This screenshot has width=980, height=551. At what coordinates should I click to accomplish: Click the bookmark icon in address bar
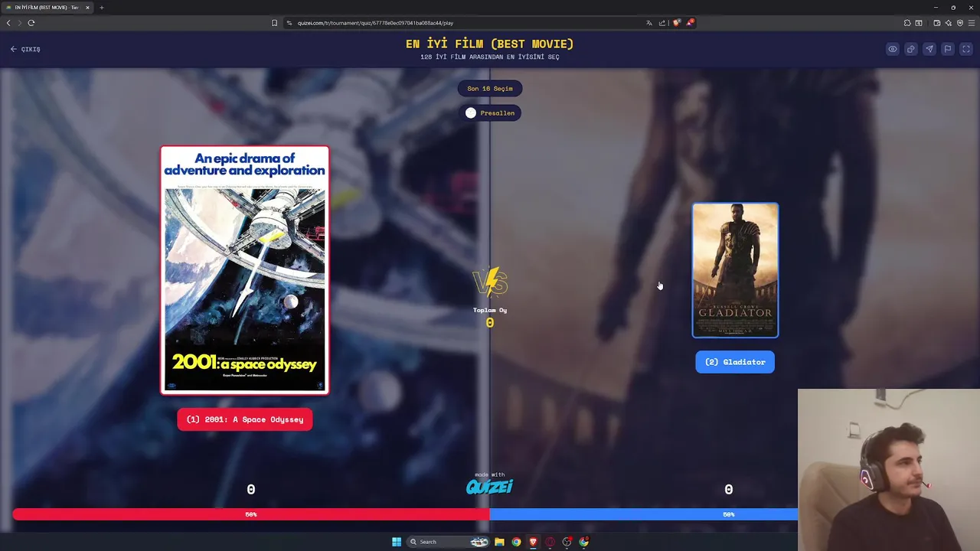[x=274, y=23]
